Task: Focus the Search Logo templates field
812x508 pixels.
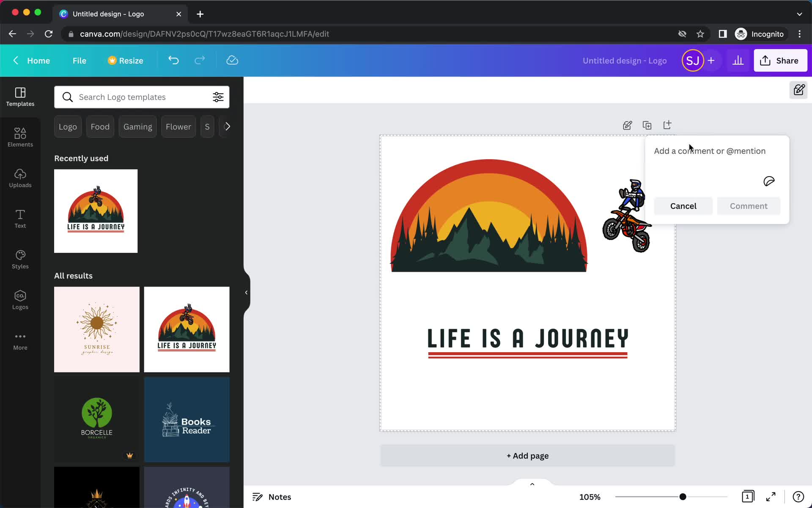Action: [x=142, y=97]
